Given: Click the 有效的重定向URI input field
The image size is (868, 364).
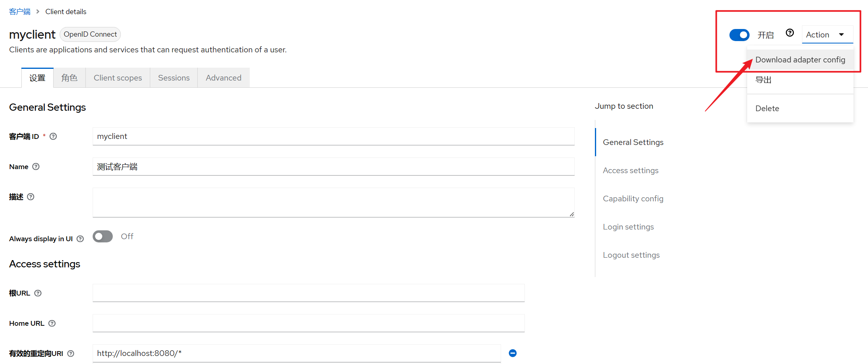Looking at the screenshot, I should pos(296,354).
